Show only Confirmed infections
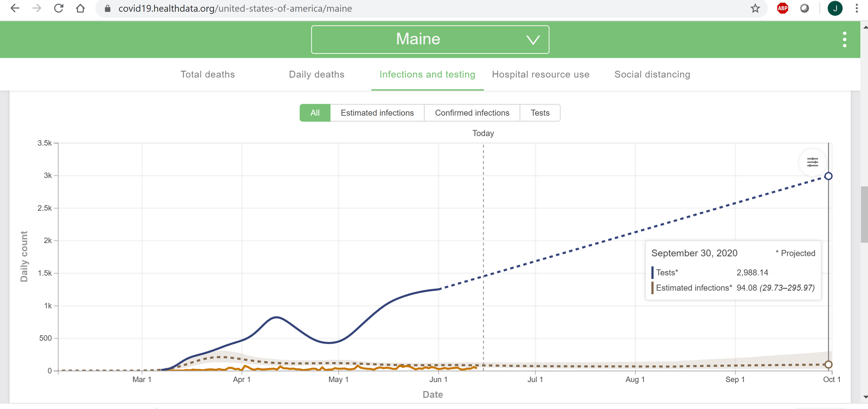Image resolution: width=868 pixels, height=409 pixels. click(472, 113)
